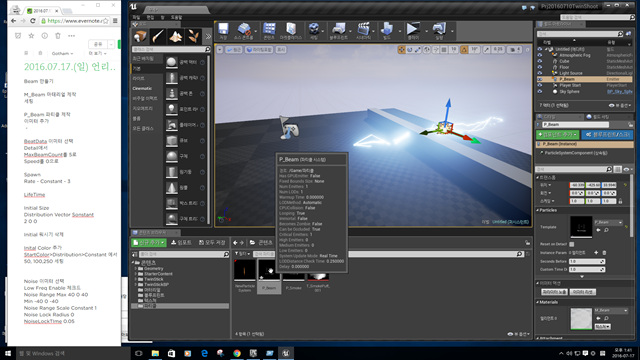Click the Play toolbar button
640x360 pixels.
[413, 31]
